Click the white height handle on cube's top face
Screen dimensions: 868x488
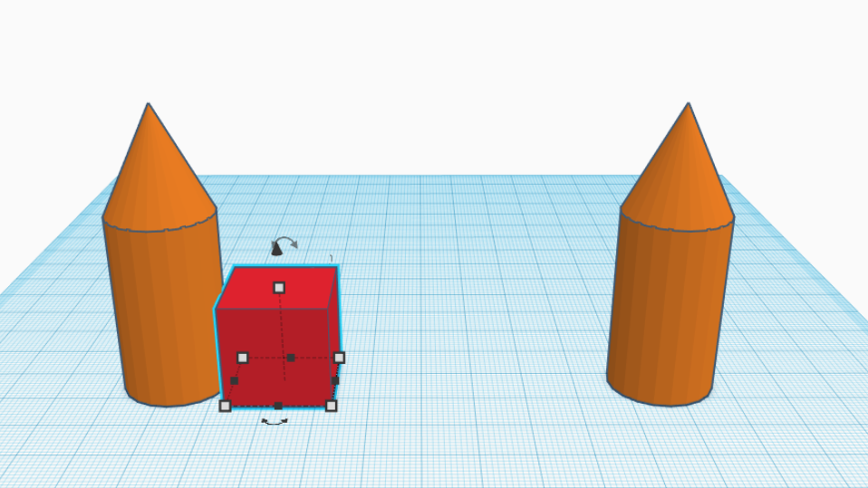(x=279, y=287)
